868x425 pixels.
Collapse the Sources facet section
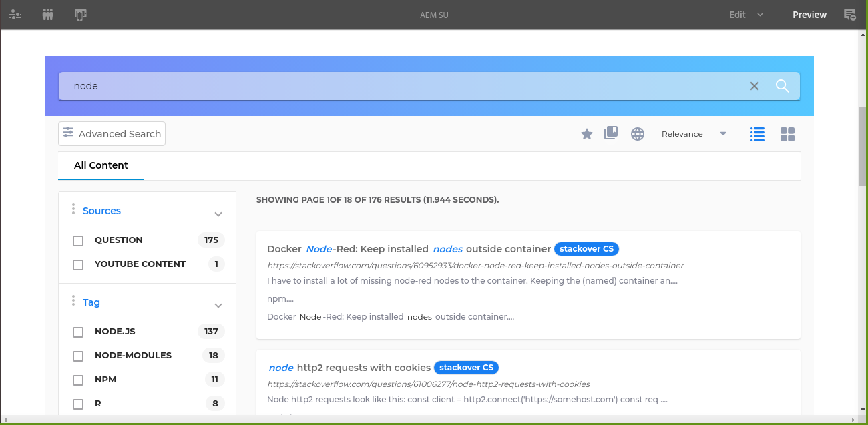coord(218,214)
